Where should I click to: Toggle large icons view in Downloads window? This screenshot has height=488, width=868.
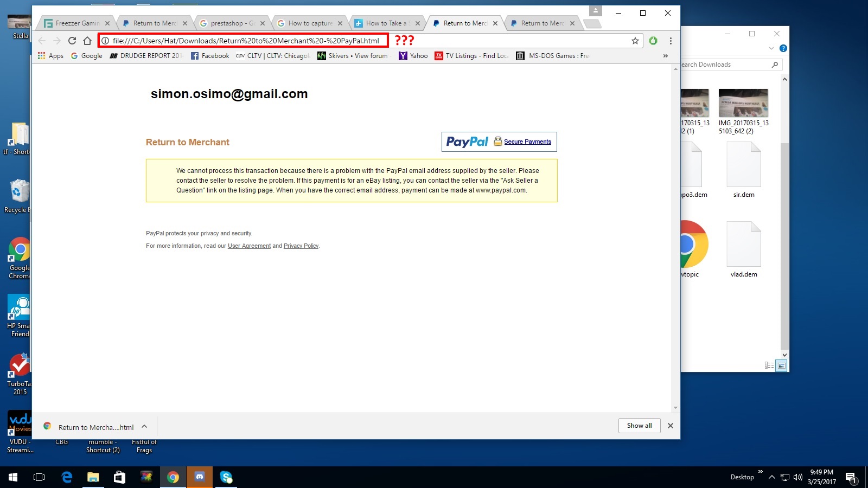(x=781, y=365)
